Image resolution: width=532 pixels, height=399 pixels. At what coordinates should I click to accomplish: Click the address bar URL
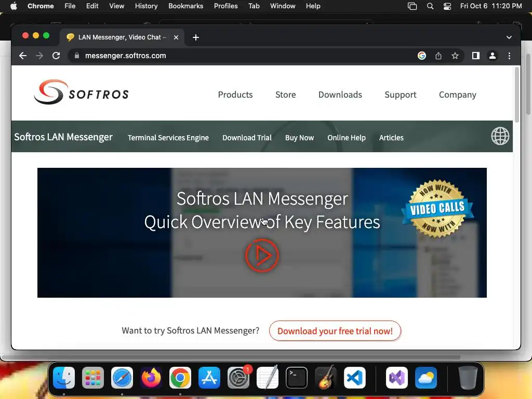pos(126,56)
